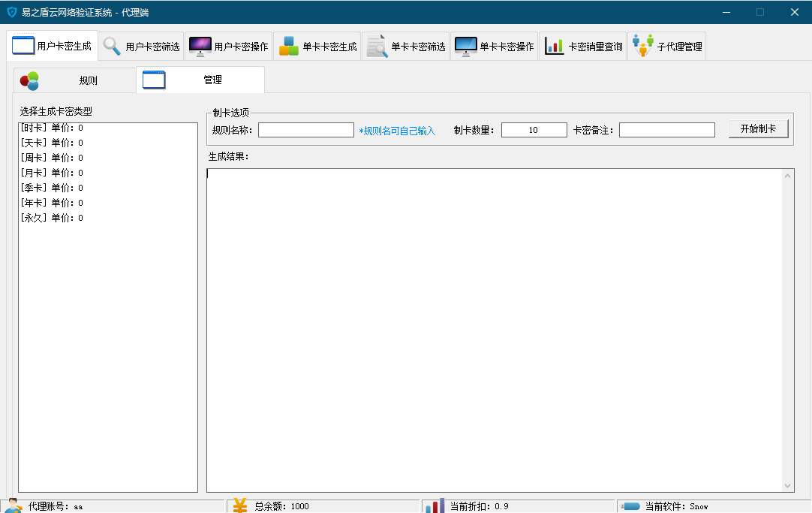Open the 单卡卡密操作 tab
812x513 pixels.
pyautogui.click(x=494, y=46)
